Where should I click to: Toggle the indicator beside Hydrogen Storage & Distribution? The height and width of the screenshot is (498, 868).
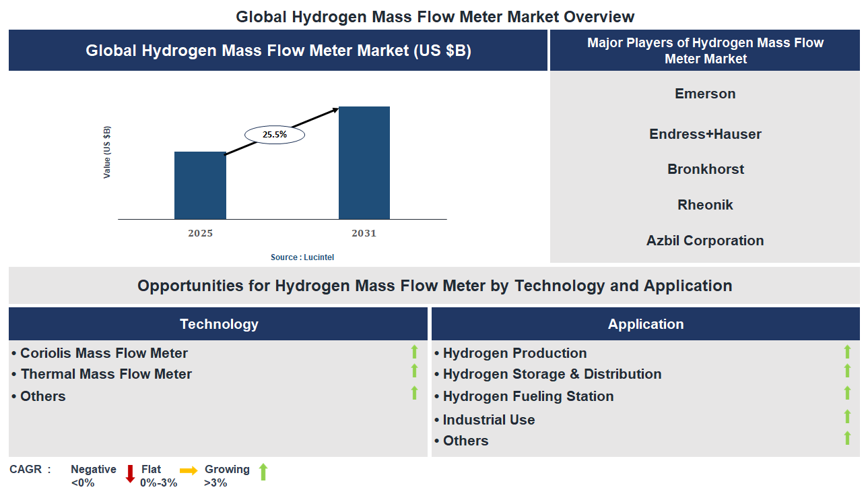tap(847, 373)
